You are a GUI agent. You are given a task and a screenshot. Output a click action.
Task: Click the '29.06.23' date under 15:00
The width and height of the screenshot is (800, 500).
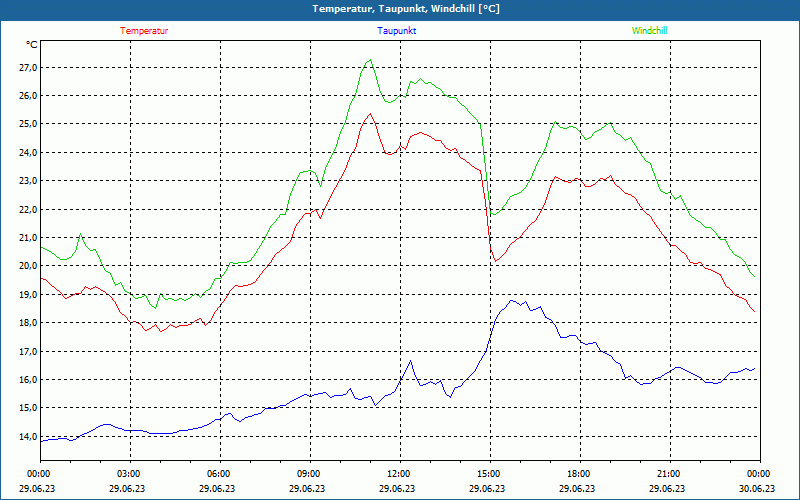click(487, 488)
